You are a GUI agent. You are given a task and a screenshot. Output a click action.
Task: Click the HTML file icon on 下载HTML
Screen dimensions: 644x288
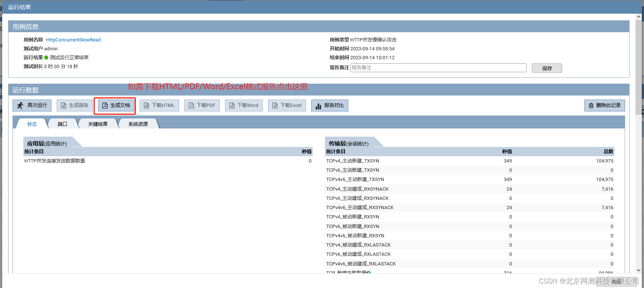tap(147, 106)
